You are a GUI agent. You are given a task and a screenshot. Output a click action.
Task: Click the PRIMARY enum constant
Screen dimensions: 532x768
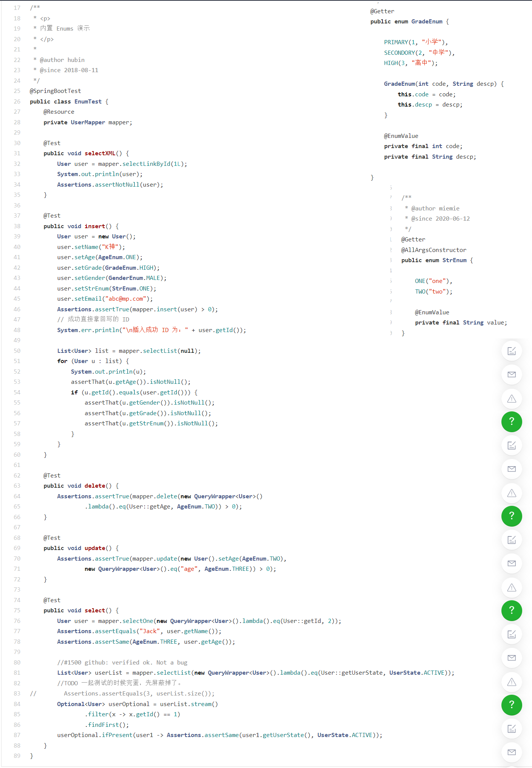point(396,42)
